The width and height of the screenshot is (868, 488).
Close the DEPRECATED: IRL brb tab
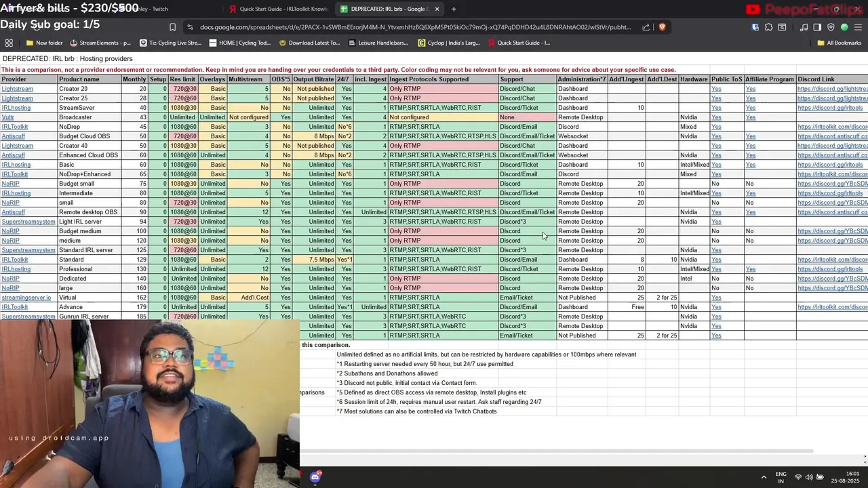click(437, 9)
